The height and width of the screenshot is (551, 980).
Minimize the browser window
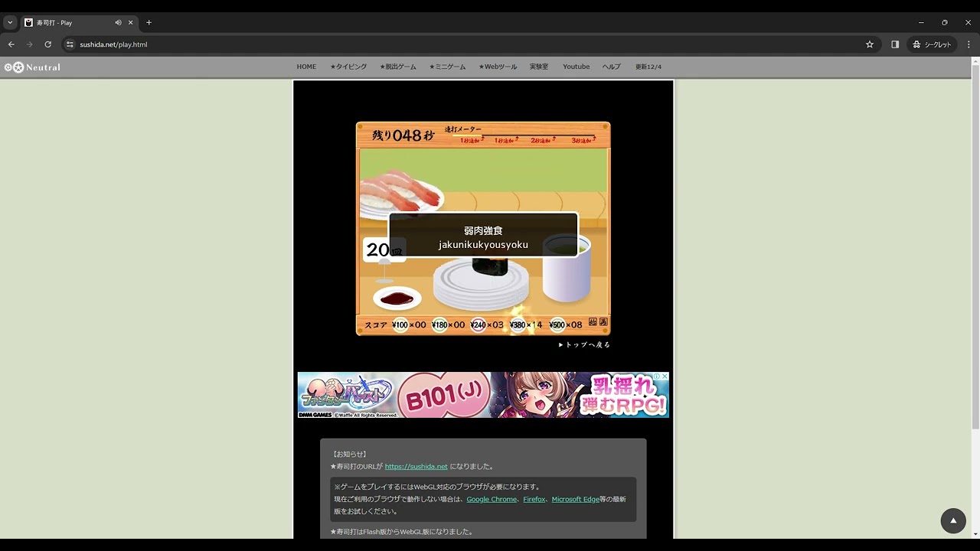point(921,23)
